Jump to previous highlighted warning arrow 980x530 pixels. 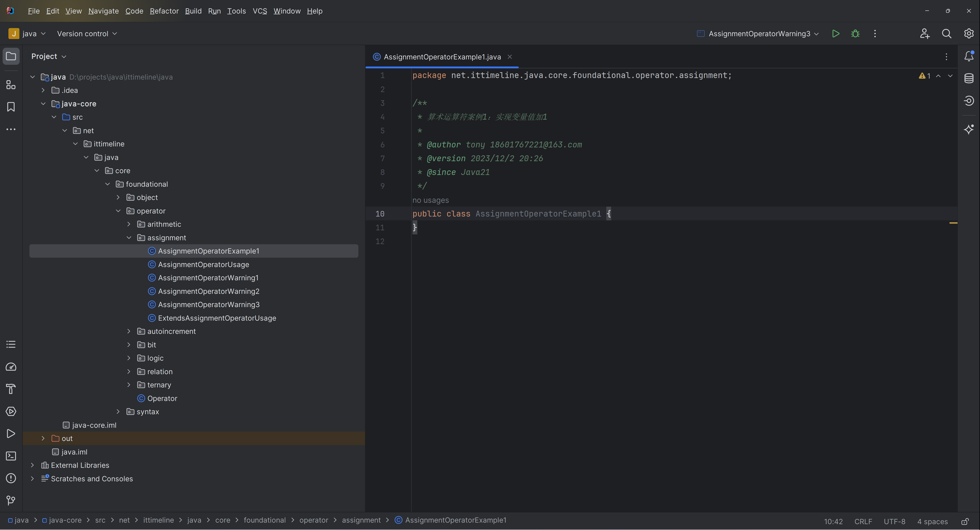coord(938,76)
